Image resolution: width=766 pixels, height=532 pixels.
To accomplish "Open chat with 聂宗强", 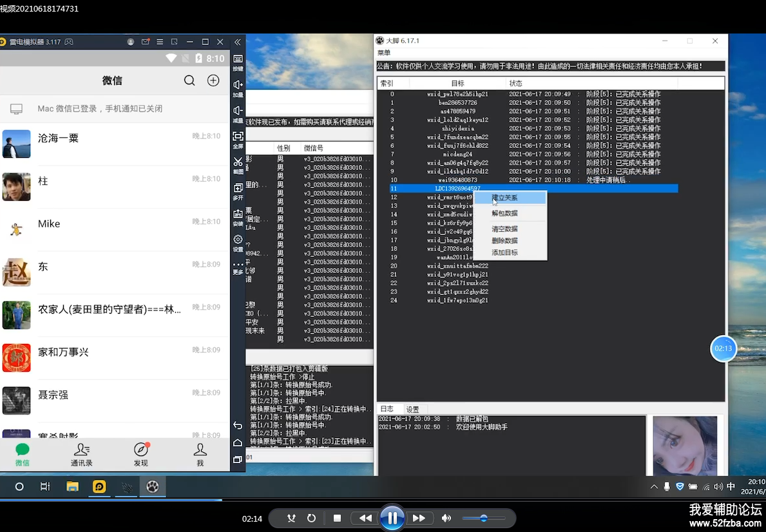I will click(115, 401).
